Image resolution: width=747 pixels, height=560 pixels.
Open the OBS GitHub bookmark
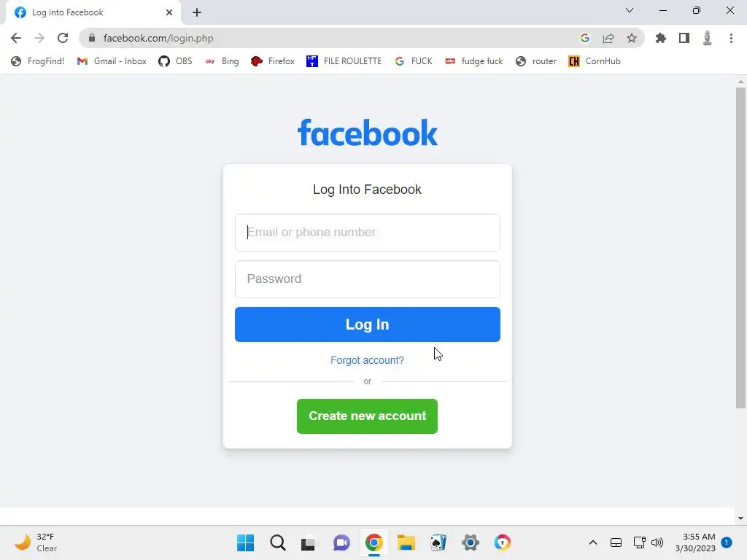[x=175, y=61]
